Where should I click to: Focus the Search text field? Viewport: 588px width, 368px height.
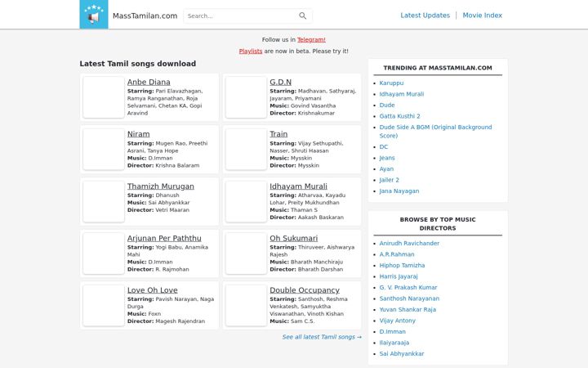240,16
